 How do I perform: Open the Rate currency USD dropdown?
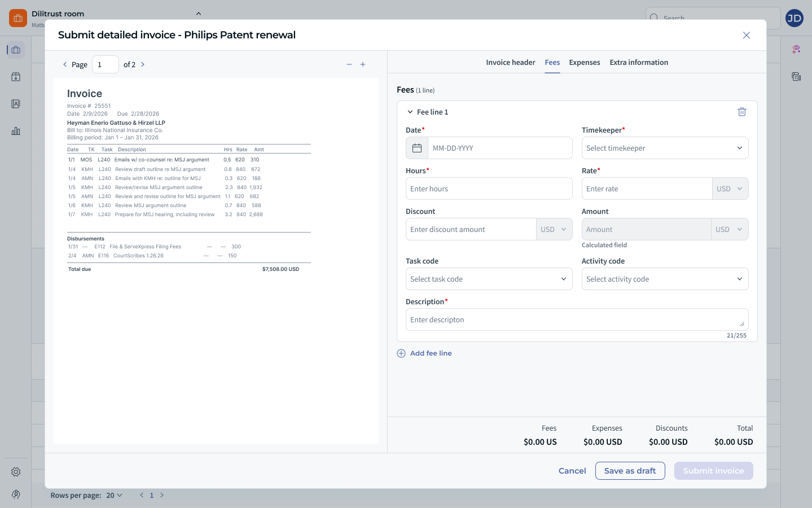(x=731, y=189)
